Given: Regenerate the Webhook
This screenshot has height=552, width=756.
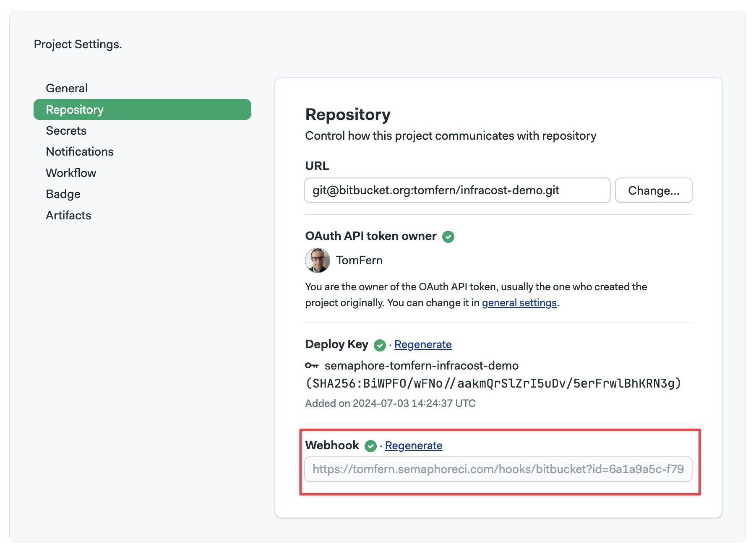Looking at the screenshot, I should (x=414, y=445).
